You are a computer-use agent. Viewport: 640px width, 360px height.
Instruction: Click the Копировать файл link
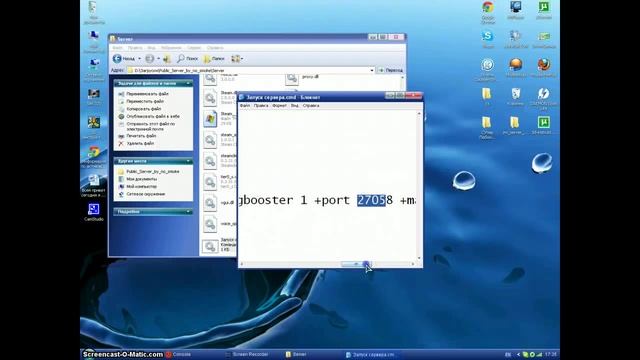point(144,109)
